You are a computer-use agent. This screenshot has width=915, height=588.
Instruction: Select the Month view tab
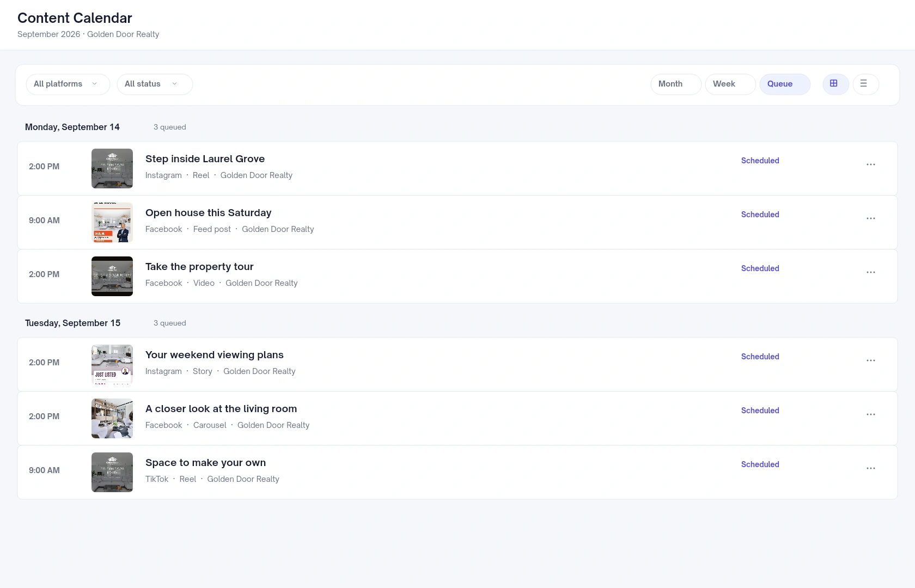[x=676, y=84]
